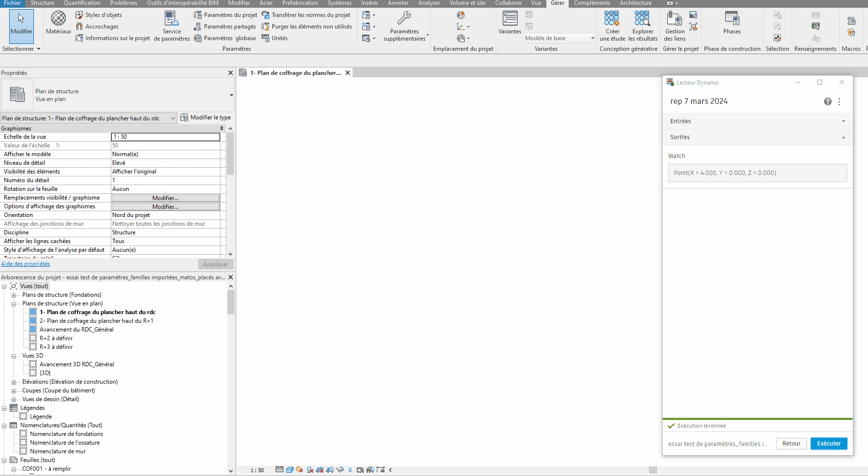Click the Echelle de la vue value field
The image size is (868, 476).
(165, 137)
